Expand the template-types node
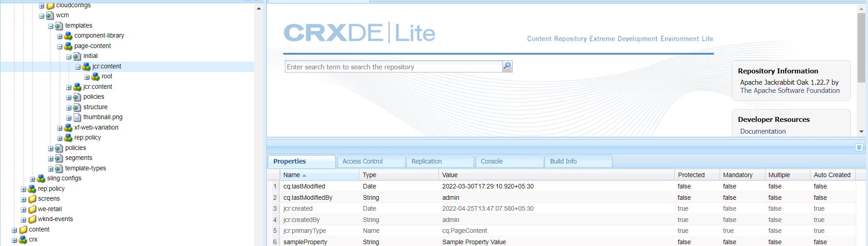 pos(50,169)
